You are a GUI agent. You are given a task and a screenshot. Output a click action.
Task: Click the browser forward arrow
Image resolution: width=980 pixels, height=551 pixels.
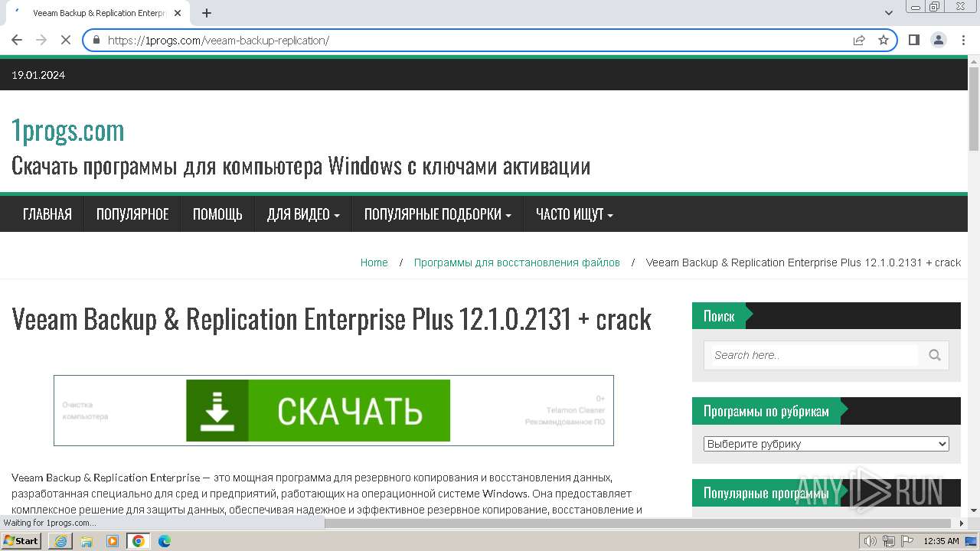tap(41, 40)
